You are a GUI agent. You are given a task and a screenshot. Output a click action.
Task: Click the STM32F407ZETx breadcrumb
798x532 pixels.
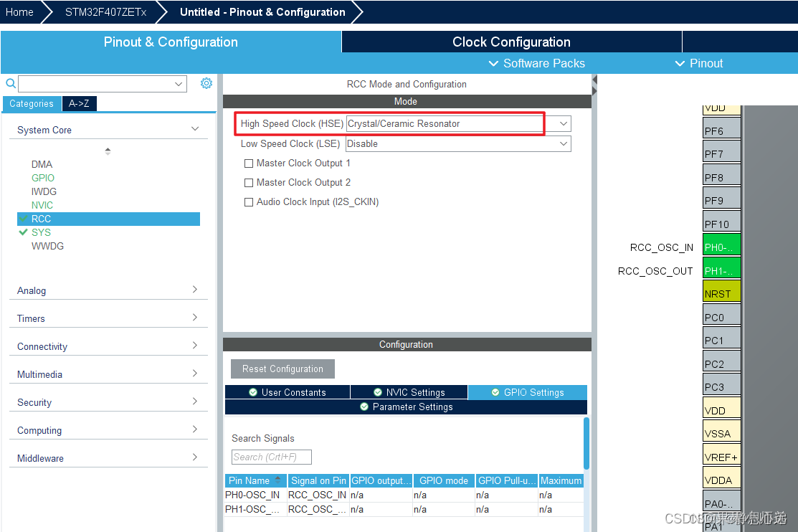106,11
